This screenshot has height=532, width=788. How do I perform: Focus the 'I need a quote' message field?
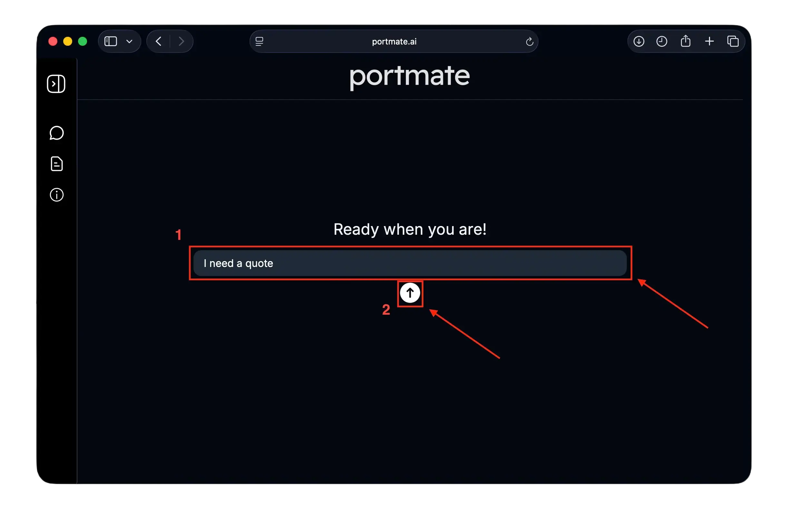point(410,263)
